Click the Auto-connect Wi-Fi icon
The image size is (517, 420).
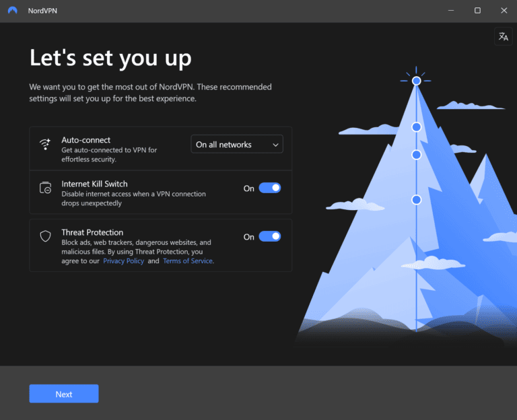pyautogui.click(x=45, y=144)
